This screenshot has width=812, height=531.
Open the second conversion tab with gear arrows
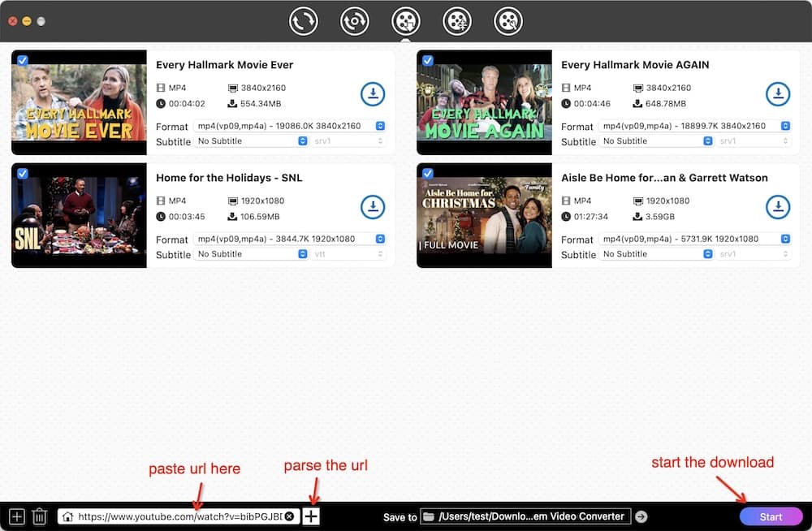pyautogui.click(x=354, y=21)
